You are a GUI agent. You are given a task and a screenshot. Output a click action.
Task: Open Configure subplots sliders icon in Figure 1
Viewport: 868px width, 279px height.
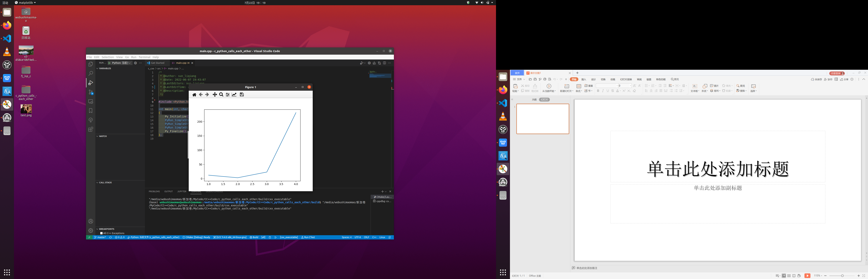click(228, 95)
